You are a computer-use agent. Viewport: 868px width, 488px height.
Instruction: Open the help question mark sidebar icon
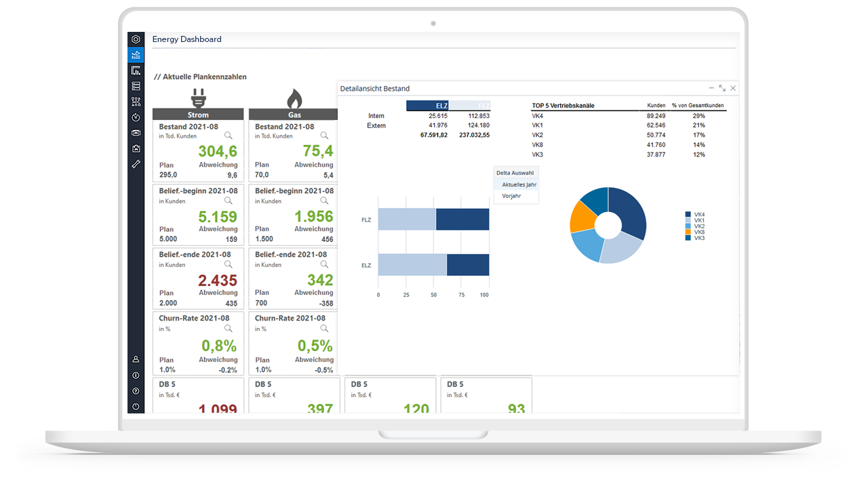[136, 390]
